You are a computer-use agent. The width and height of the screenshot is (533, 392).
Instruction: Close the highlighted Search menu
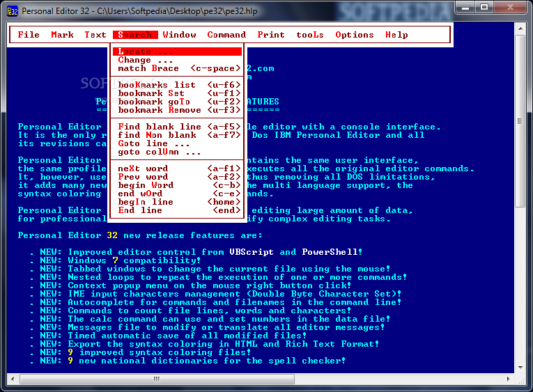click(x=135, y=35)
